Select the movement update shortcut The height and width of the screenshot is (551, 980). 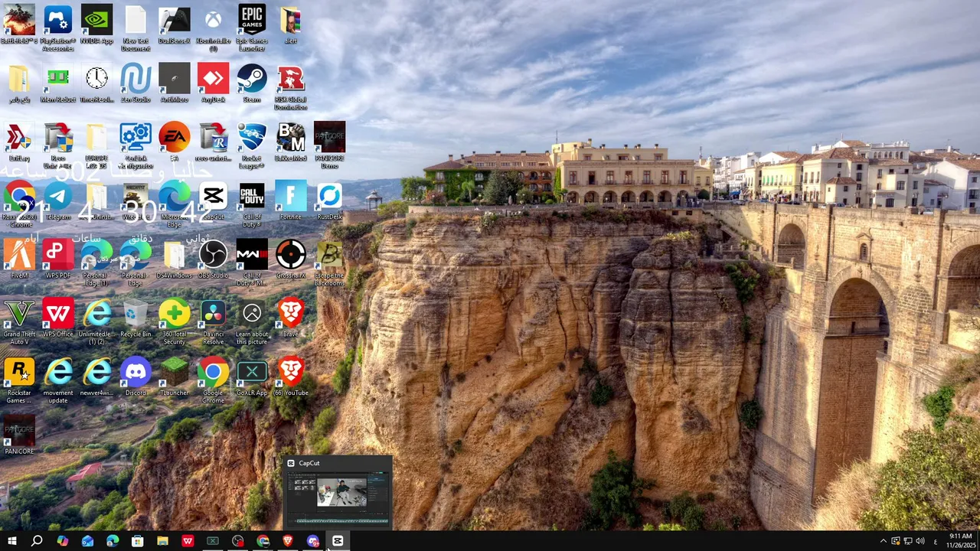point(58,380)
